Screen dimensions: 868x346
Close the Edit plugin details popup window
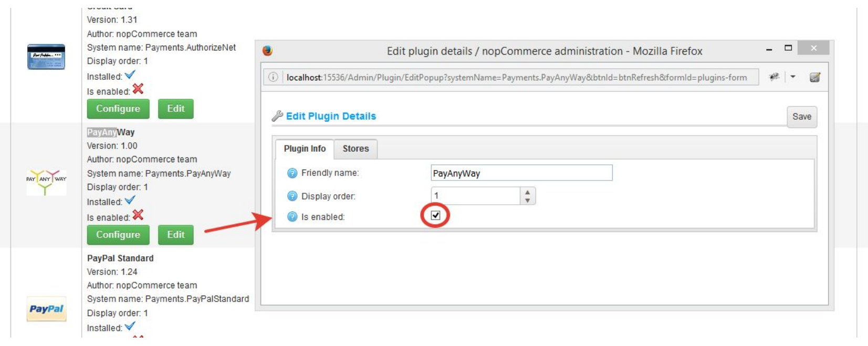[813, 48]
